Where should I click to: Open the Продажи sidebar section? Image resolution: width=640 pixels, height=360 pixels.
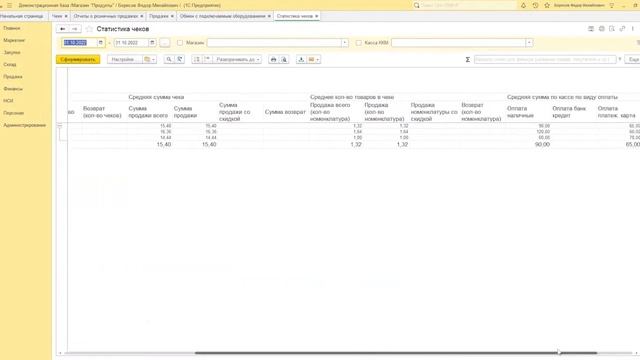tap(13, 77)
